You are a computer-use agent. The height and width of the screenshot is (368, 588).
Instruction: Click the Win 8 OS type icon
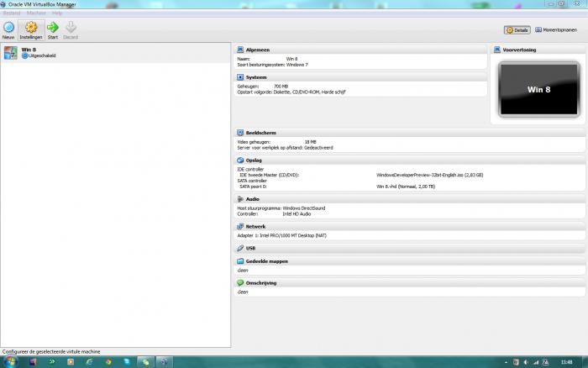click(10, 53)
